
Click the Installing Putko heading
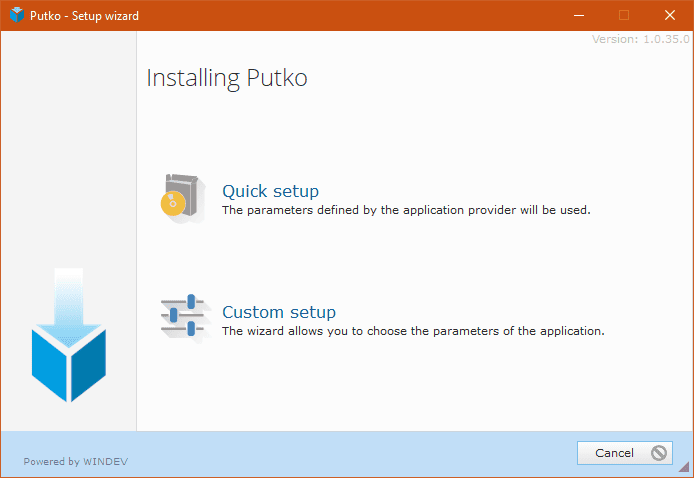(x=227, y=78)
